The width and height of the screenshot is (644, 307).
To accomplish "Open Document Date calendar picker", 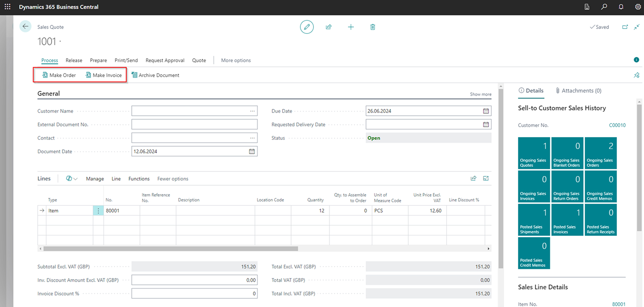I will [252, 151].
